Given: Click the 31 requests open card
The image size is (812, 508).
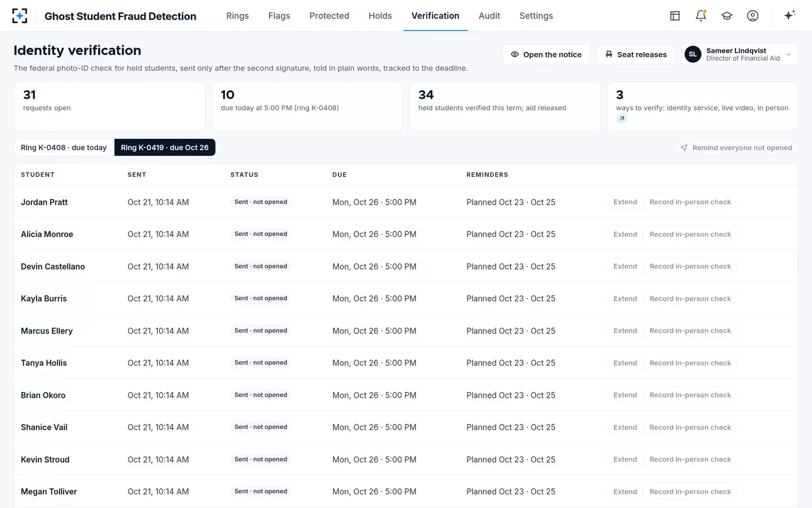Looking at the screenshot, I should click(x=109, y=107).
